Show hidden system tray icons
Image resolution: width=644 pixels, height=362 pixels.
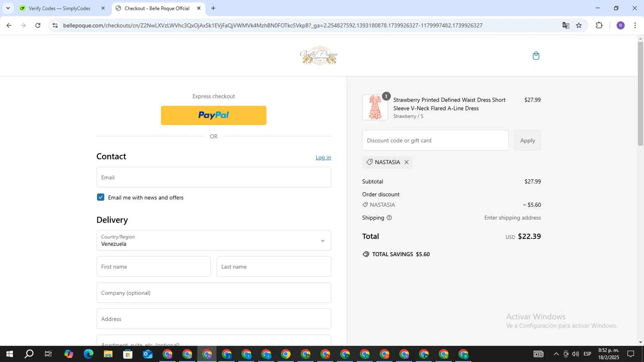click(556, 354)
